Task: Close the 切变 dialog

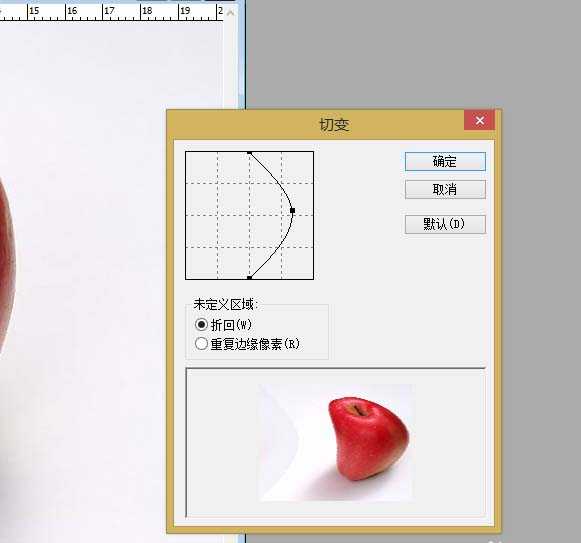Action: 479,120
